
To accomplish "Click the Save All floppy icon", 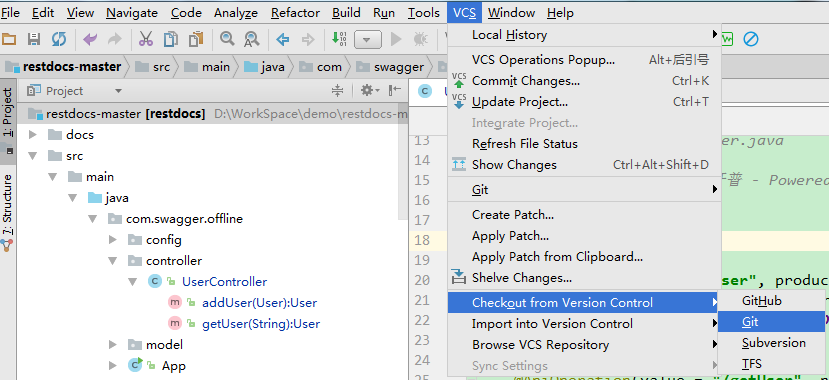I will coord(34,39).
